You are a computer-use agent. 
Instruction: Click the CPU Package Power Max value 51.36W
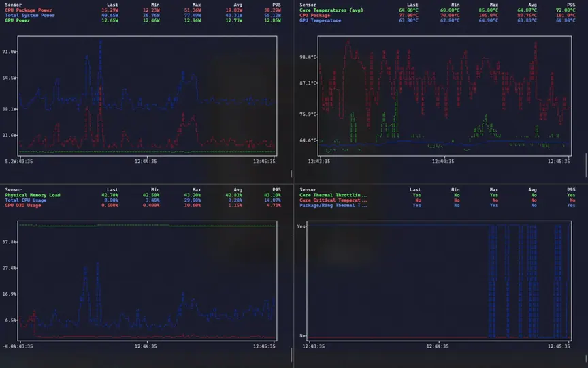(x=193, y=10)
